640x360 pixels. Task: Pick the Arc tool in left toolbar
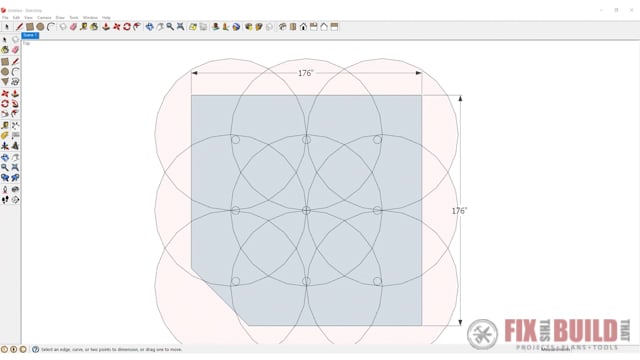point(15,72)
